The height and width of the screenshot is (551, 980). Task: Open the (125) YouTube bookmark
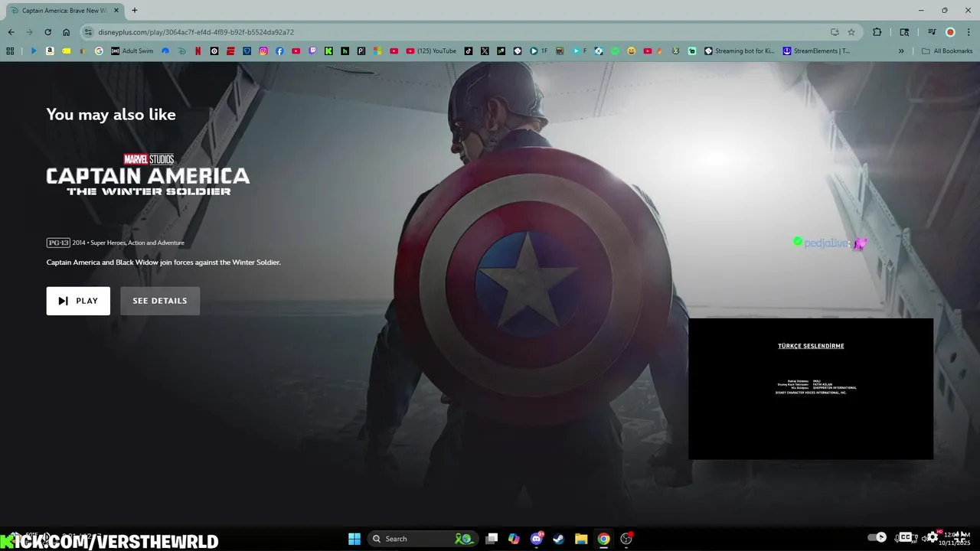tap(431, 51)
